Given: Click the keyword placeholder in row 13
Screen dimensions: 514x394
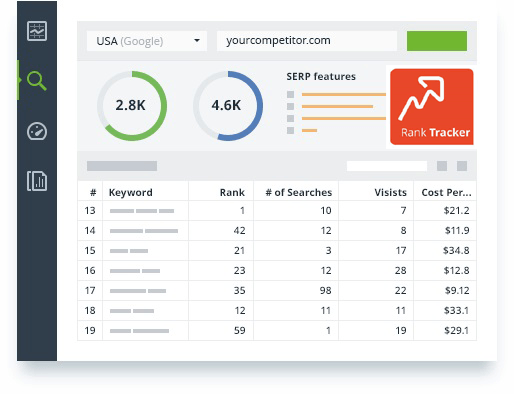Looking at the screenshot, I should pyautogui.click(x=142, y=211).
